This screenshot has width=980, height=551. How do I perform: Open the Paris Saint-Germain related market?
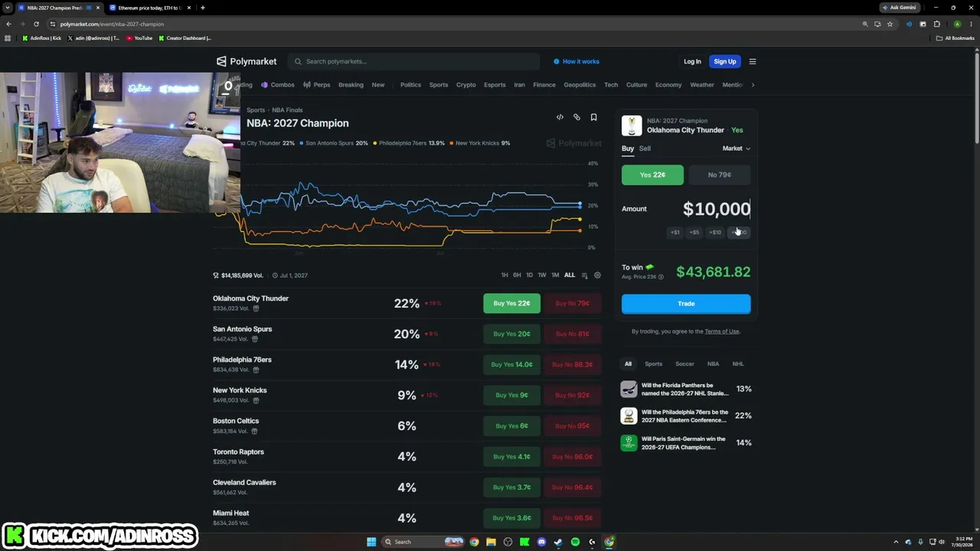pyautogui.click(x=686, y=443)
